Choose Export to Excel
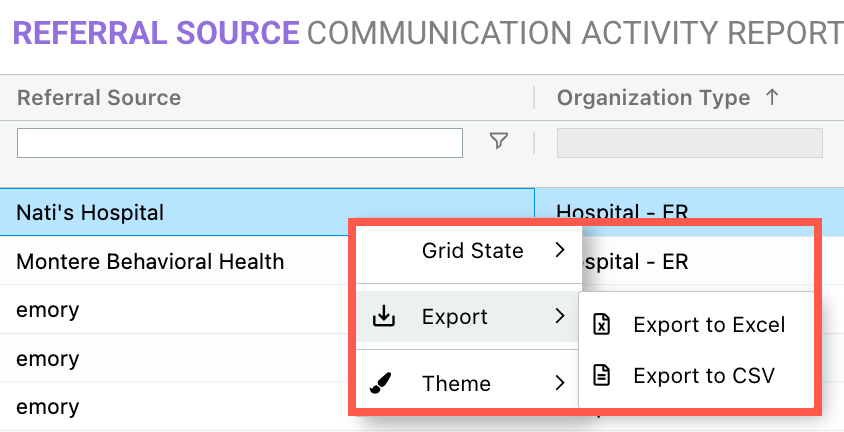844x432 pixels. (709, 325)
